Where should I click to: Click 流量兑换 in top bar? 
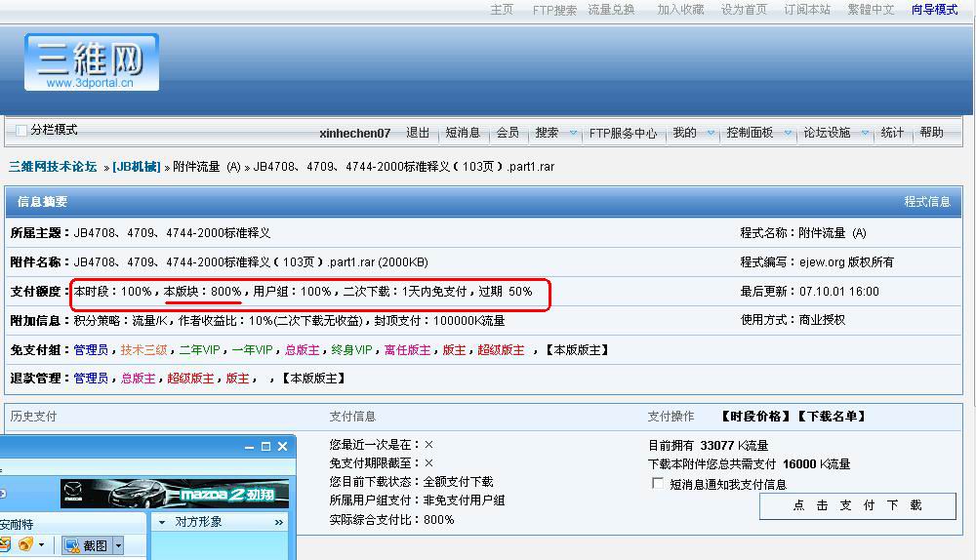pyautogui.click(x=611, y=10)
